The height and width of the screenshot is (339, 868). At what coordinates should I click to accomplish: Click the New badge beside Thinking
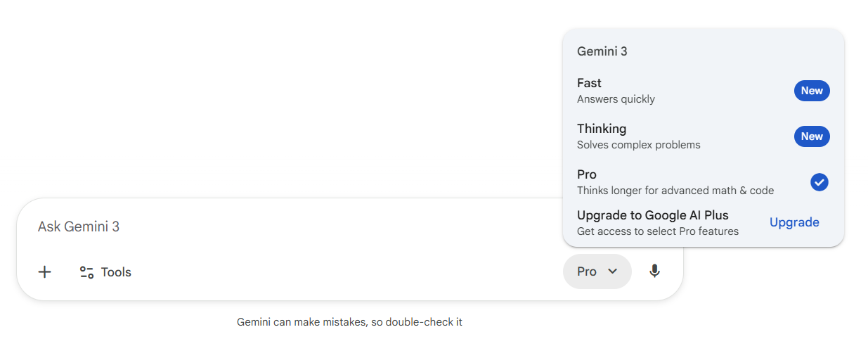812,136
